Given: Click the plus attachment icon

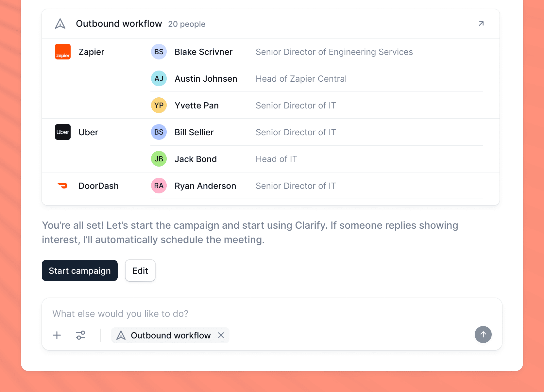Looking at the screenshot, I should [x=57, y=335].
